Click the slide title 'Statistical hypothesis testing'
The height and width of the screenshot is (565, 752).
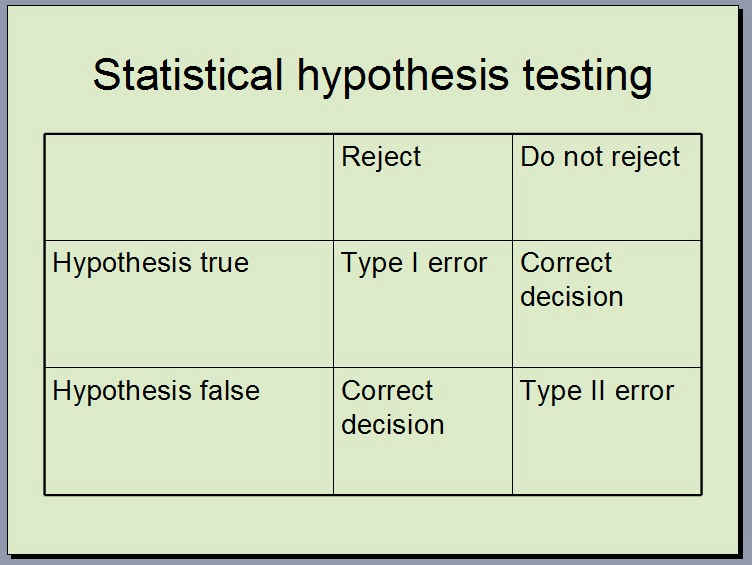click(x=372, y=75)
